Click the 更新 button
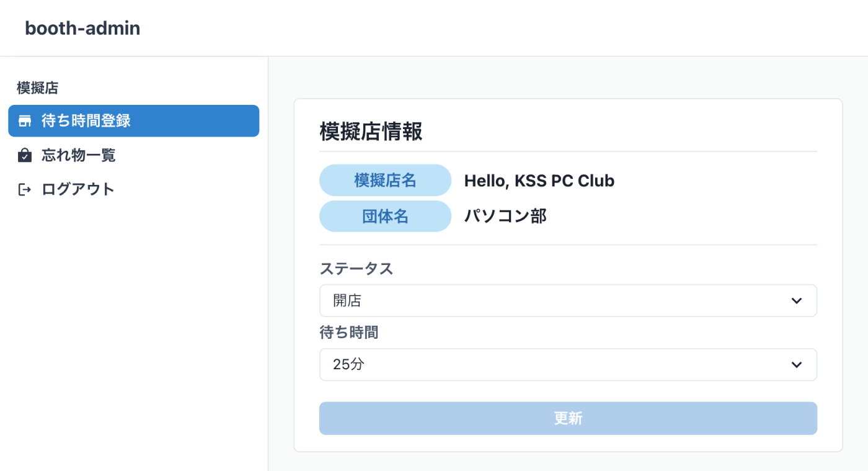Image resolution: width=868 pixels, height=471 pixels. coord(568,418)
